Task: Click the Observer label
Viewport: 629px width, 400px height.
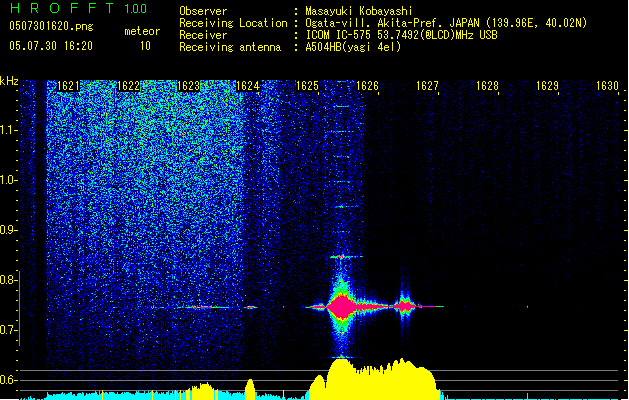Action: point(203,11)
